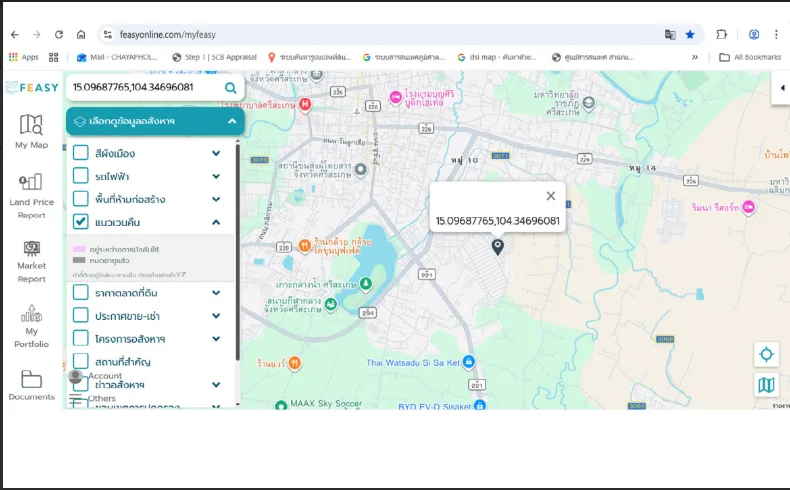The height and width of the screenshot is (490, 790).
Task: Open Apps grid in bookmarks bar
Action: click(24, 57)
